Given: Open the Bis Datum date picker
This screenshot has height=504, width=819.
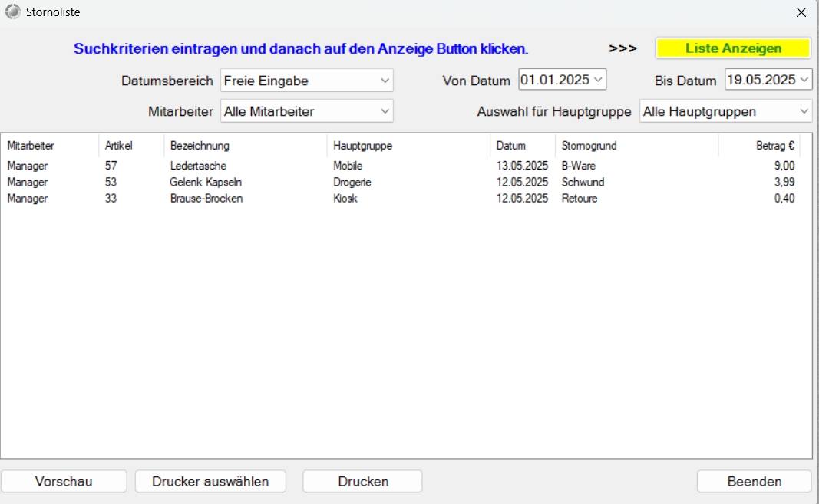Looking at the screenshot, I should click(804, 80).
